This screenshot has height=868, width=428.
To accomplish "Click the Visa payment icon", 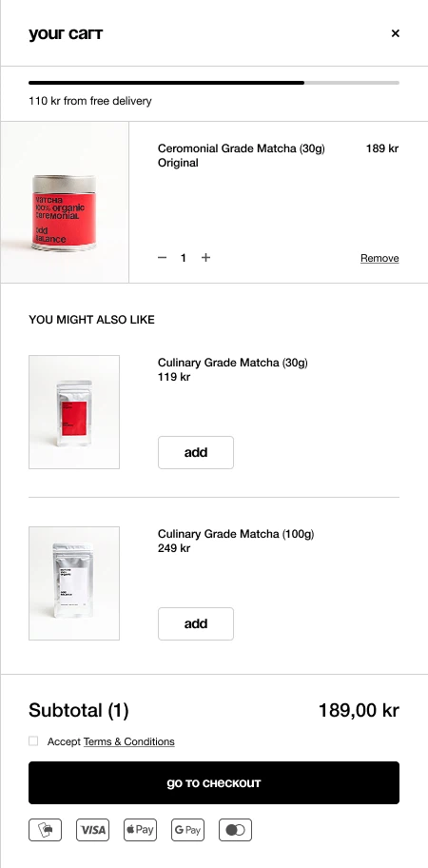I will 92,830.
